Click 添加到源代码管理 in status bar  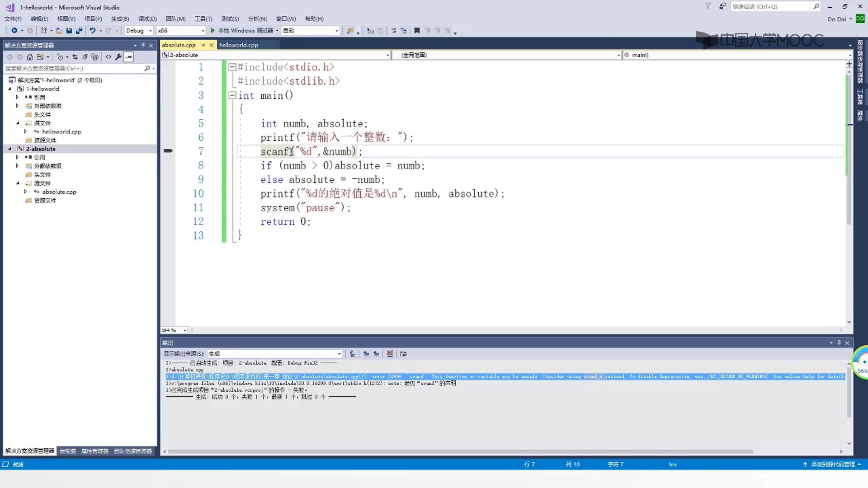point(833,465)
